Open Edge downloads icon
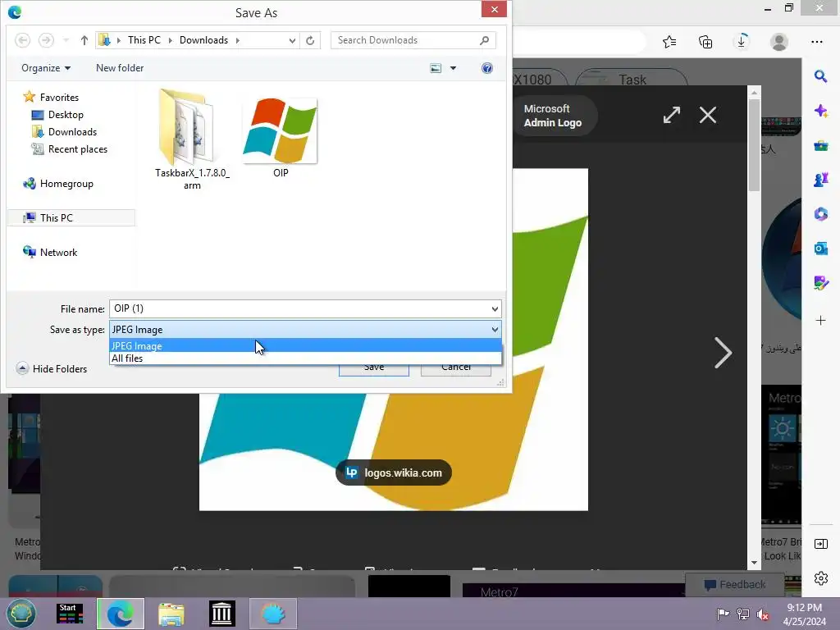Image resolution: width=840 pixels, height=630 pixels. point(742,42)
